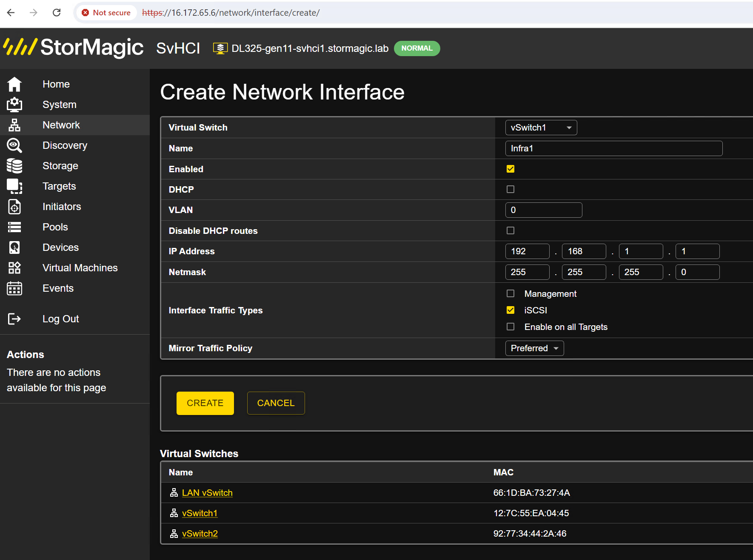
Task: Click the Initiators icon in sidebar
Action: click(x=14, y=207)
